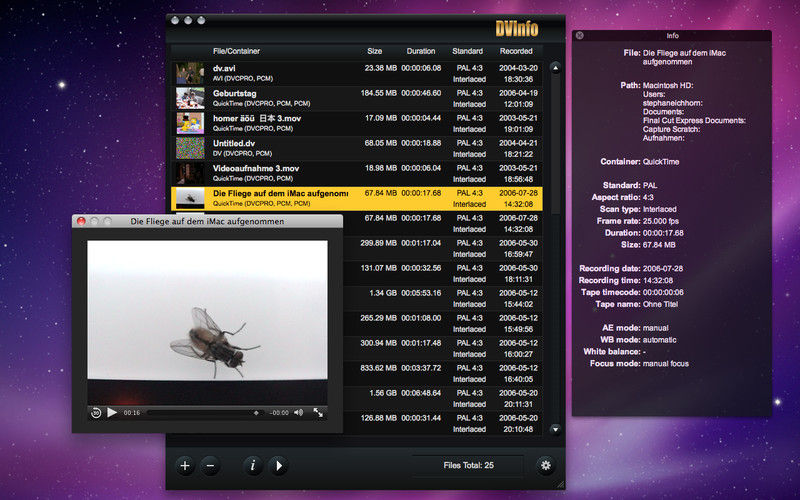Click the Geburtstag recorded date 2006-04-19
800x500 pixels.
(518, 93)
